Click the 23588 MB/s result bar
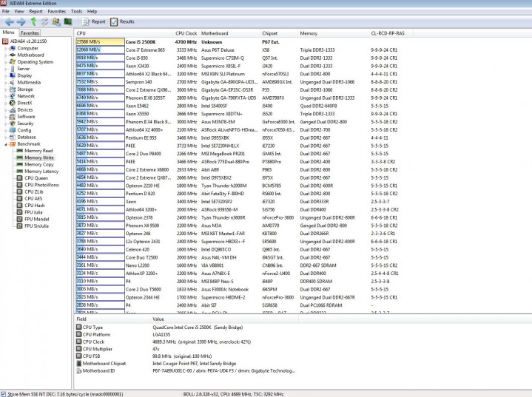This screenshot has height=397, width=532. click(x=101, y=41)
